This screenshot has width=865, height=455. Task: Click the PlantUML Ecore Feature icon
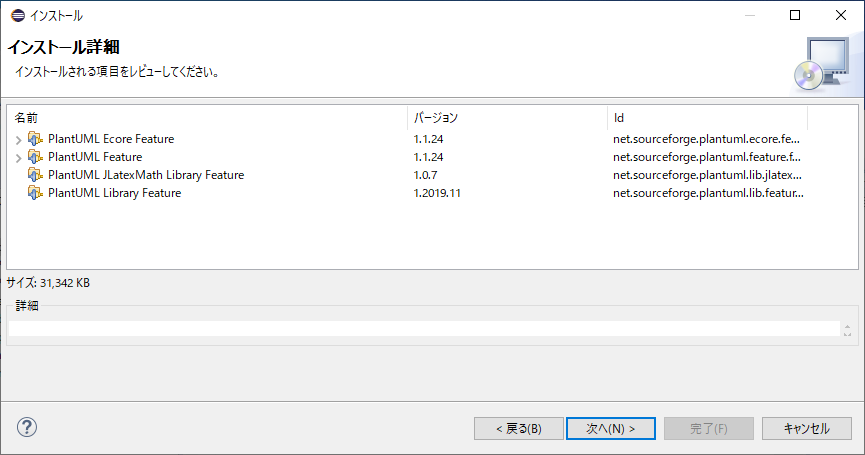[x=36, y=139]
